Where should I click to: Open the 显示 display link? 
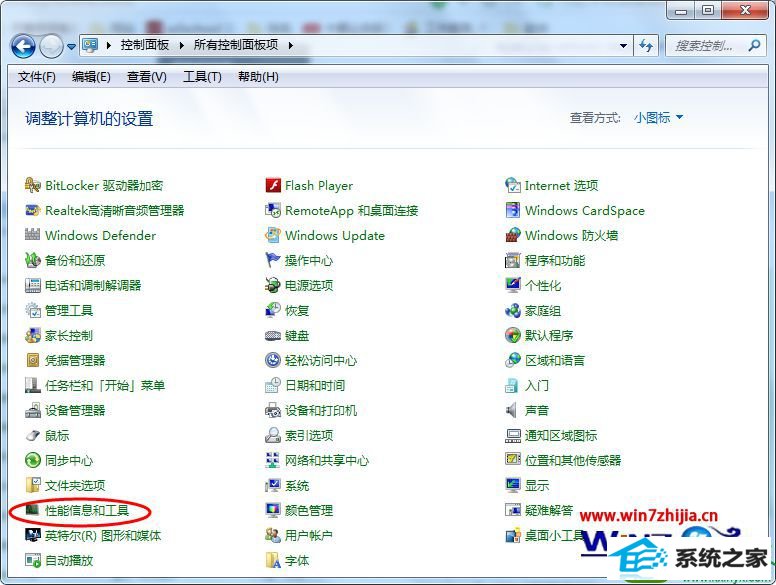coord(537,486)
